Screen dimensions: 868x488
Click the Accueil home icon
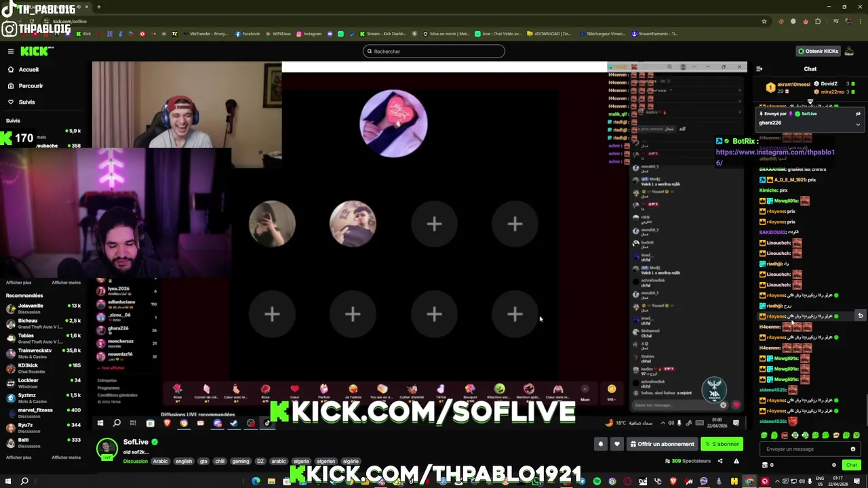point(11,69)
